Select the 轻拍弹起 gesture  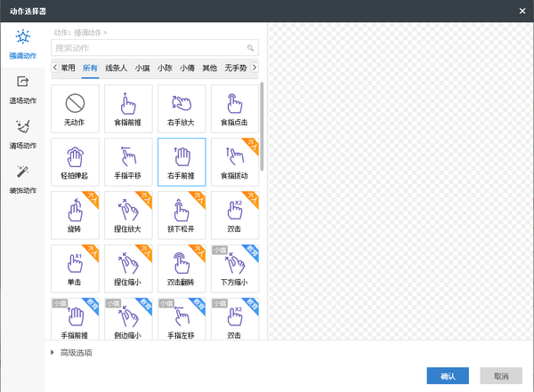tap(75, 162)
